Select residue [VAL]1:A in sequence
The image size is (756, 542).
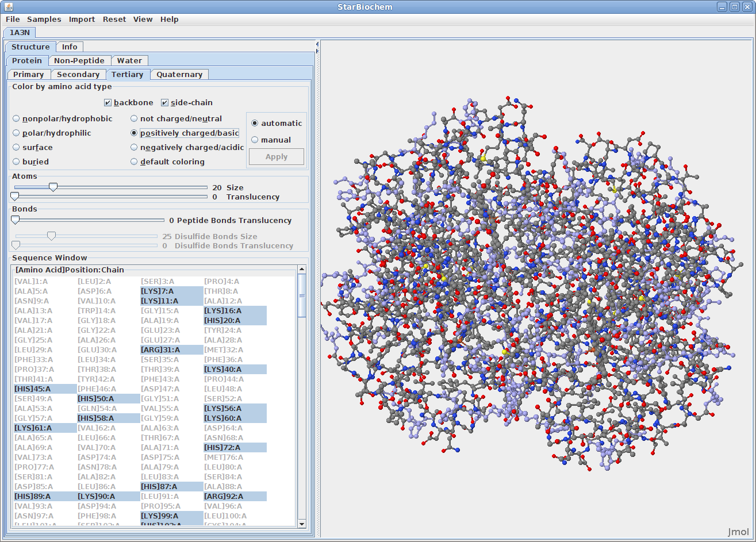pyautogui.click(x=45, y=282)
